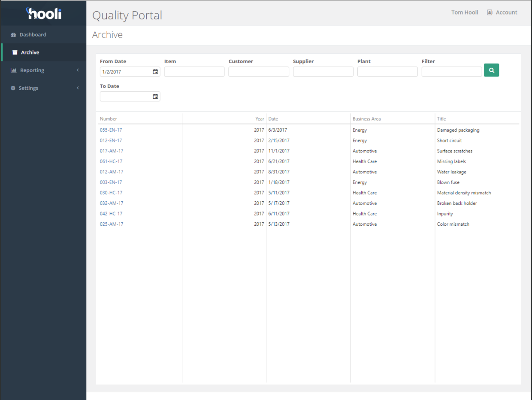Click the Account profile icon
This screenshot has height=400, width=532.
click(x=490, y=12)
